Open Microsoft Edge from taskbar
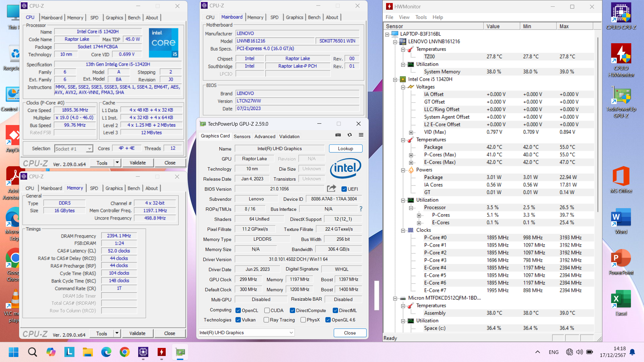Image resolution: width=644 pixels, height=362 pixels. (x=106, y=352)
